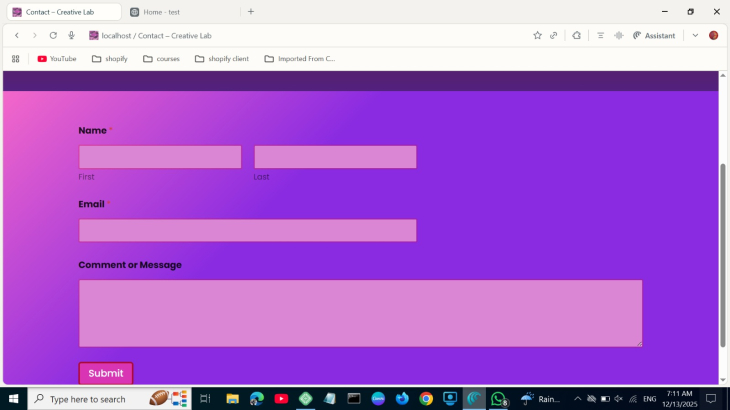Click the copy link icon in the address bar
The image size is (730, 410).
554,35
